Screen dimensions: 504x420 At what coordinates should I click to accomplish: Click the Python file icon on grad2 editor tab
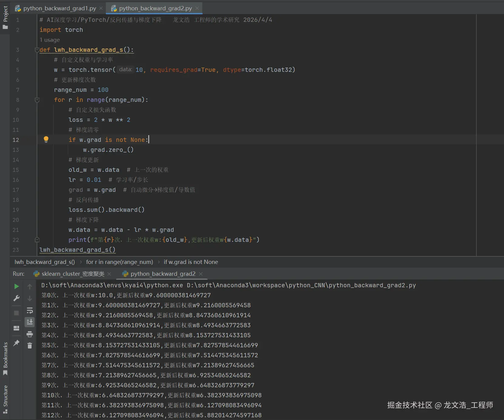114,8
